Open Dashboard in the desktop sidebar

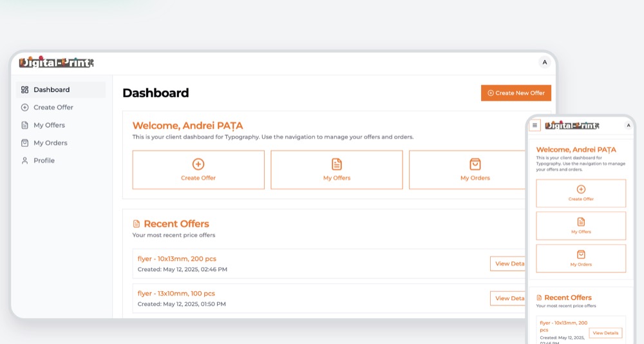61,90
